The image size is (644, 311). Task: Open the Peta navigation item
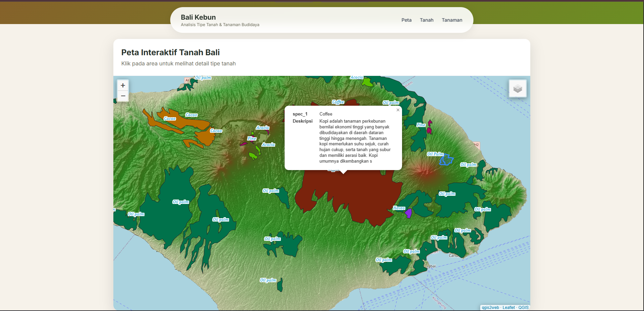tap(406, 20)
